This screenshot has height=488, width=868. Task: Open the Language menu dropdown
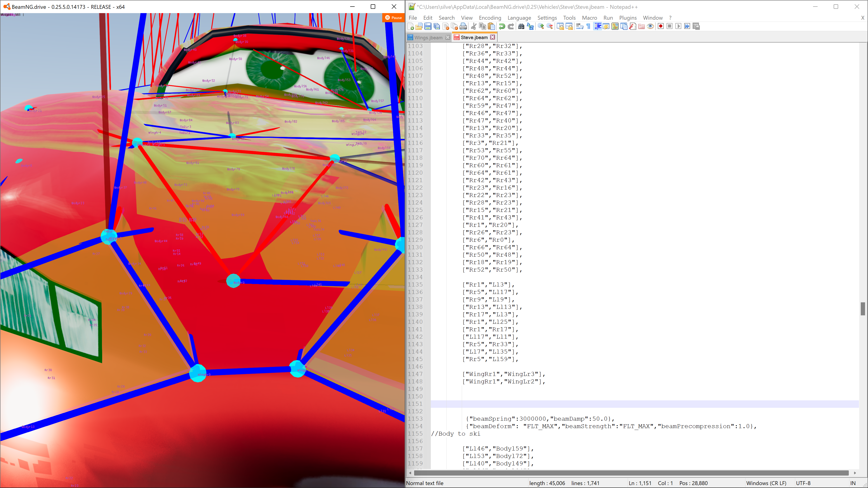coord(519,18)
